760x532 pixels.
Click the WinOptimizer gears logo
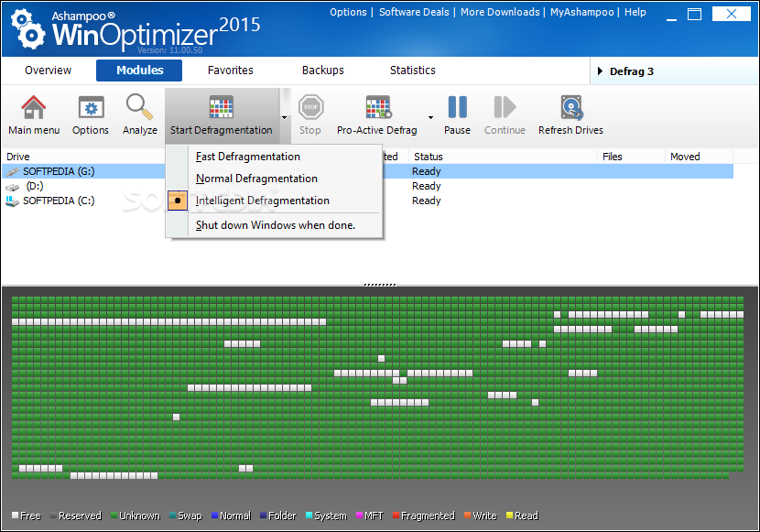27,30
